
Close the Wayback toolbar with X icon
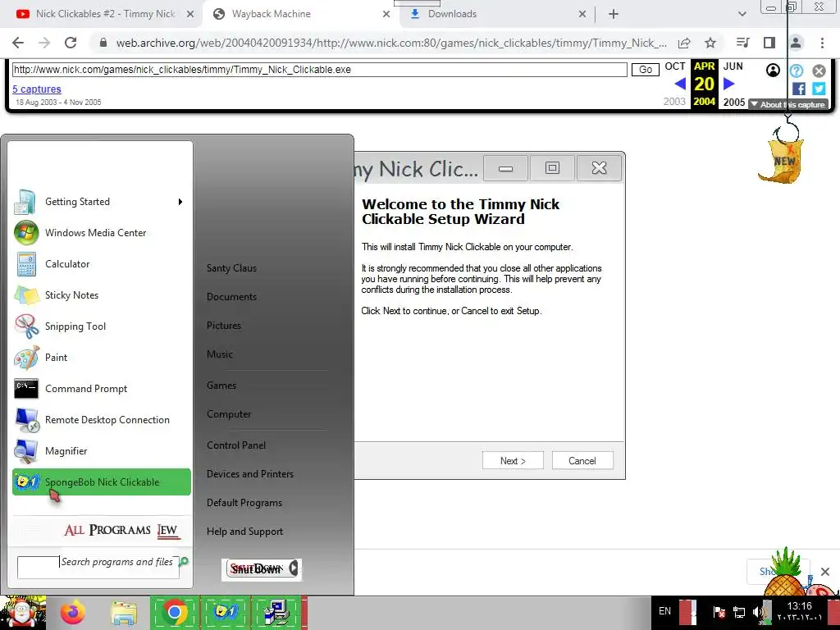[x=819, y=71]
